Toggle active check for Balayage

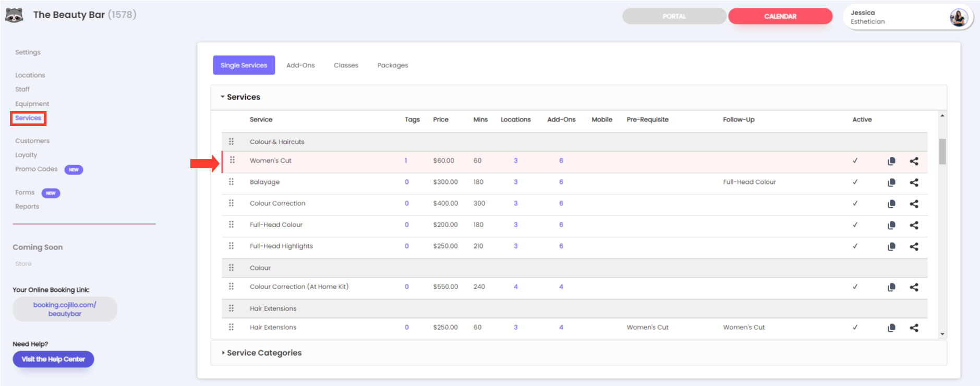coord(855,182)
